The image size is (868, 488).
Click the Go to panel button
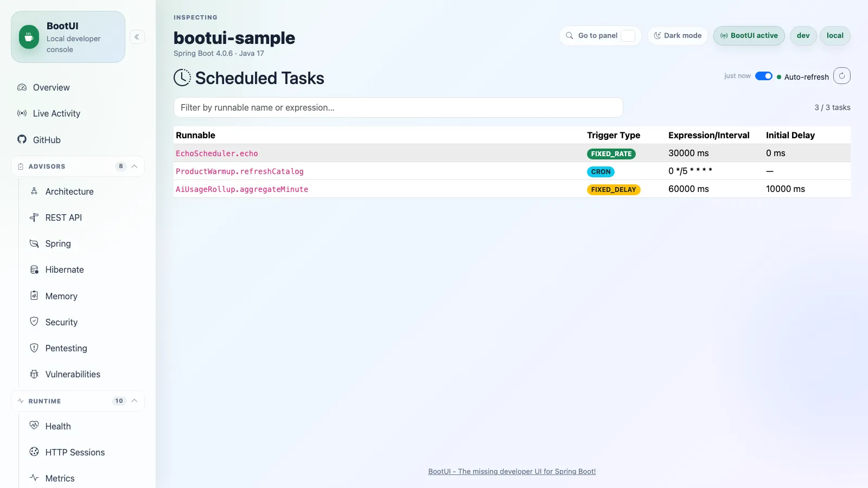(x=601, y=36)
